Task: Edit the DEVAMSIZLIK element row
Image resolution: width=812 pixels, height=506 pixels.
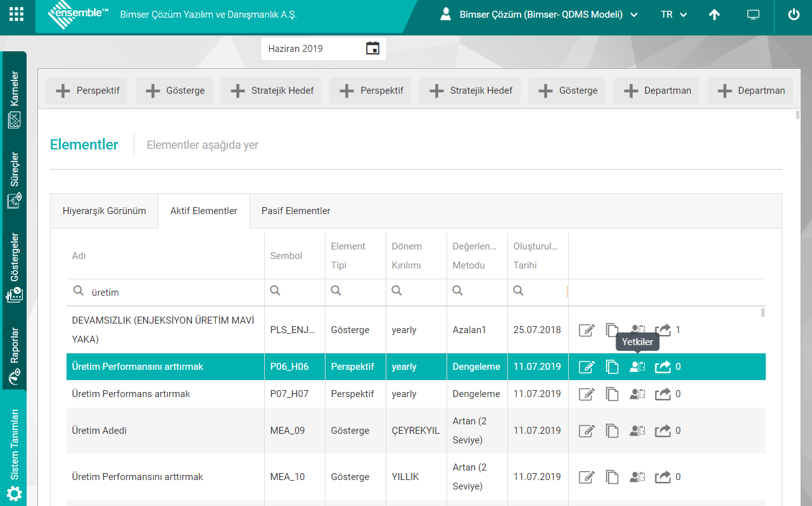Action: click(587, 330)
